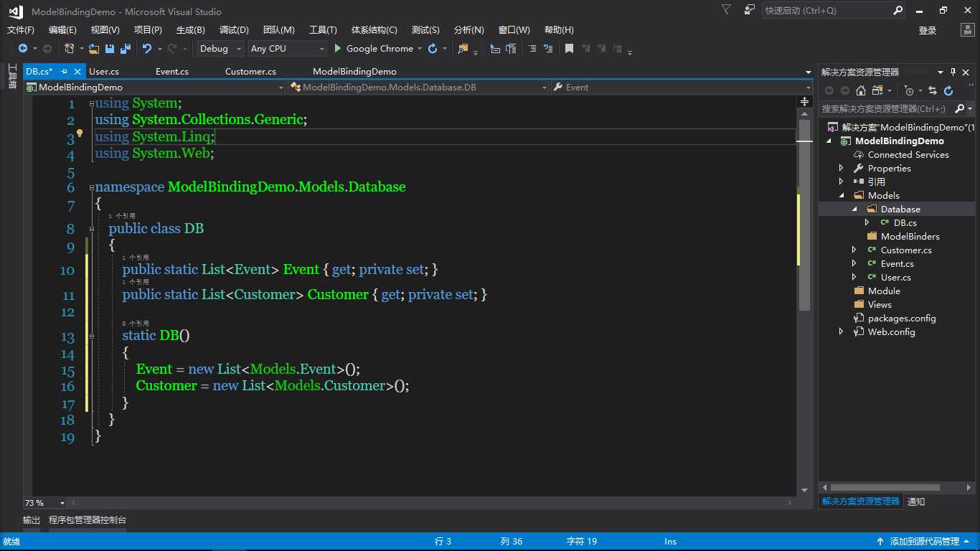The image size is (980, 551).
Task: Click the account avatar icon near 登录
Action: click(x=967, y=30)
